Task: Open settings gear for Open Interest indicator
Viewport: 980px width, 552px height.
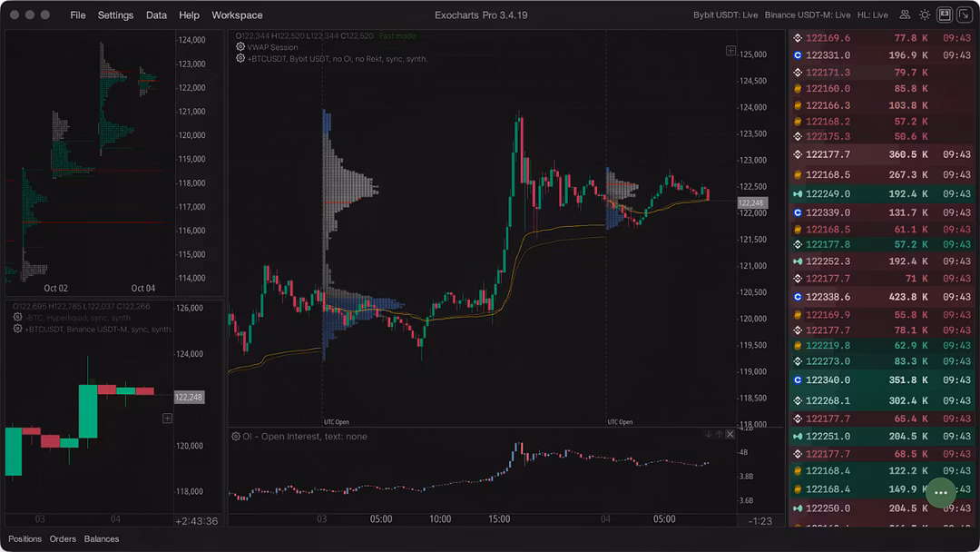Action: [x=238, y=436]
